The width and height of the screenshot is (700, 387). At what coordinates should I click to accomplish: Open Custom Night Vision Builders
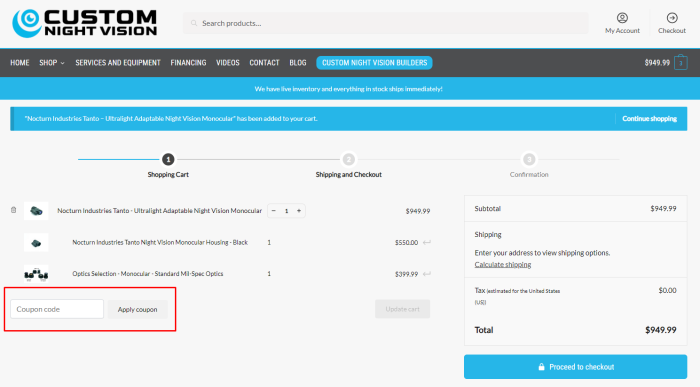(375, 63)
